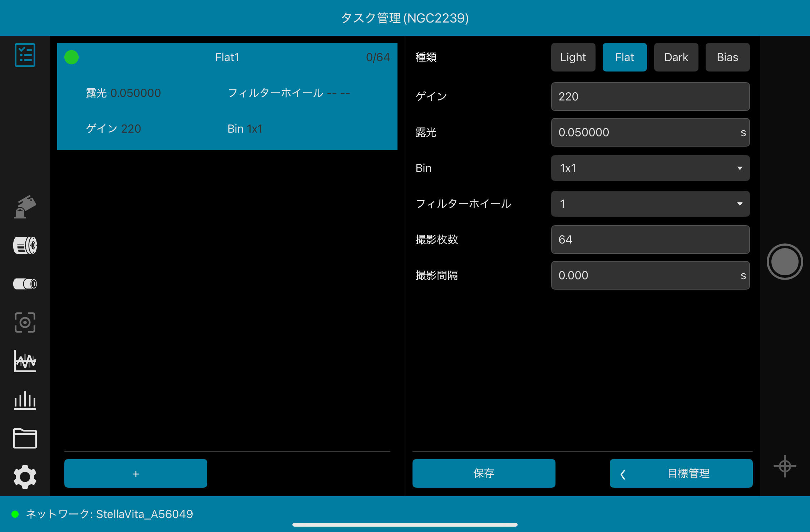810x532 pixels.
Task: Open the guiding graph icon
Action: click(x=25, y=361)
